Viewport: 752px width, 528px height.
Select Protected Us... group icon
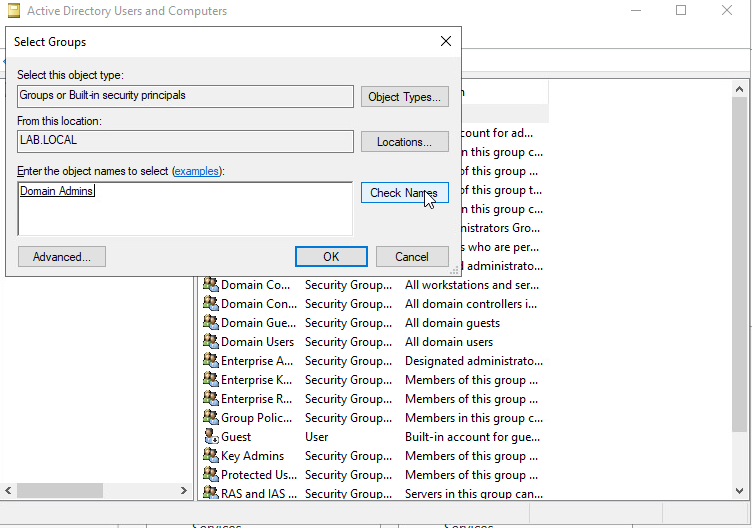click(211, 474)
